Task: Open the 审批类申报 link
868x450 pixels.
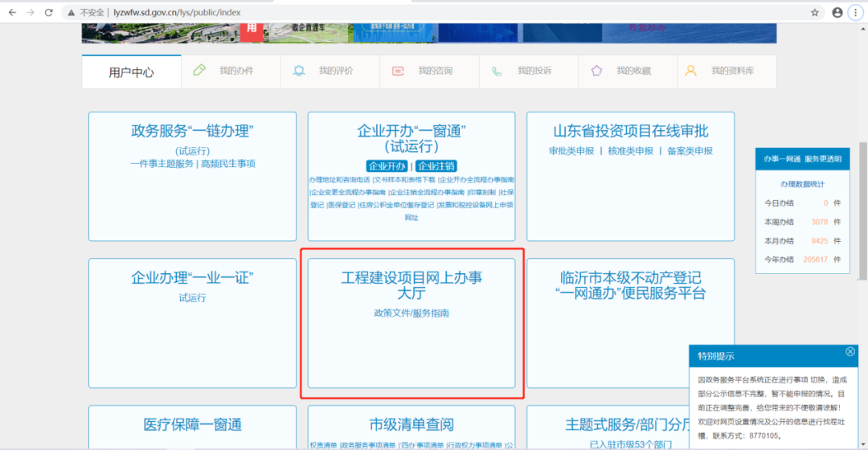Action: click(571, 150)
